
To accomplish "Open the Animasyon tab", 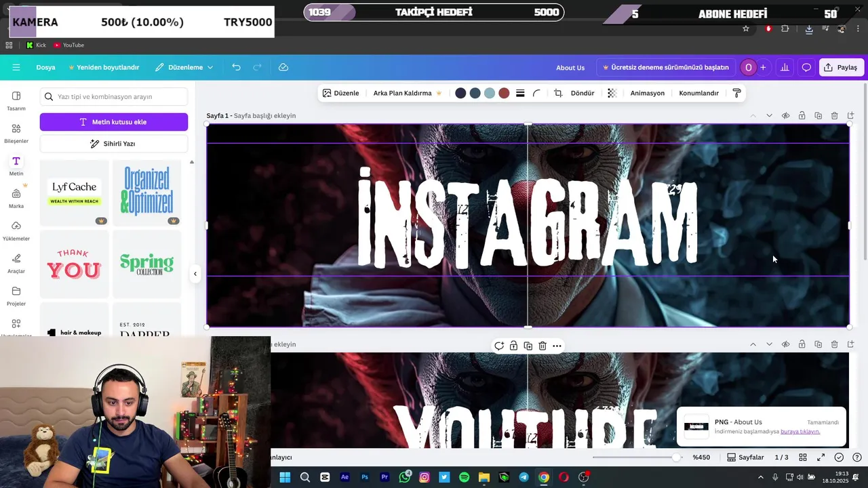I will [648, 93].
